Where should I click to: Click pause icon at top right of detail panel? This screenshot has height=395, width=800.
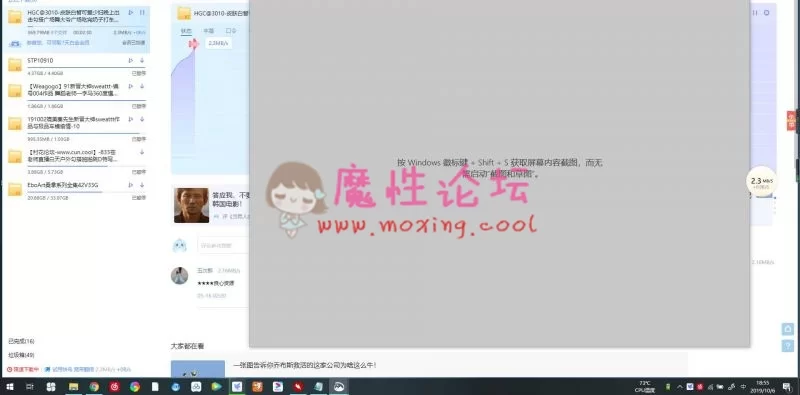pyautogui.click(x=755, y=12)
